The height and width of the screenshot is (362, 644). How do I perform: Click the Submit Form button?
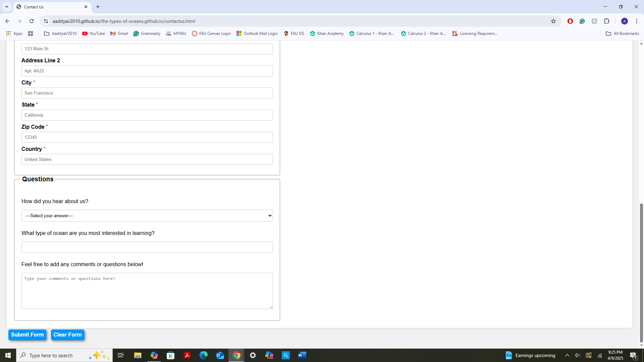point(27,335)
